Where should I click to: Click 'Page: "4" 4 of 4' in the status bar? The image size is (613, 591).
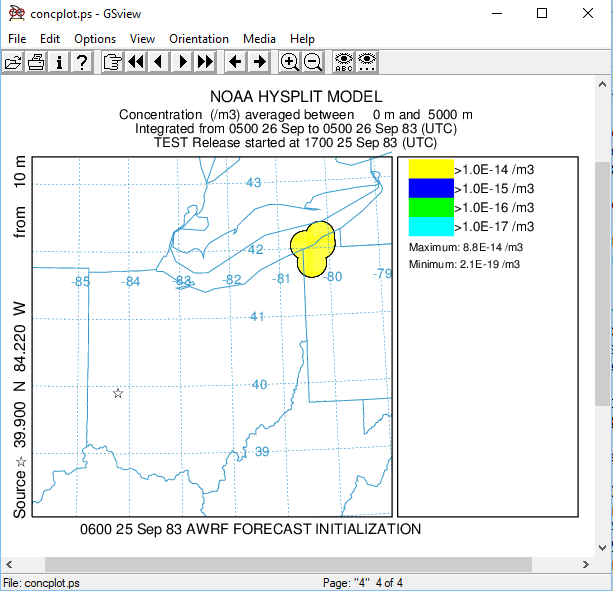click(x=362, y=583)
